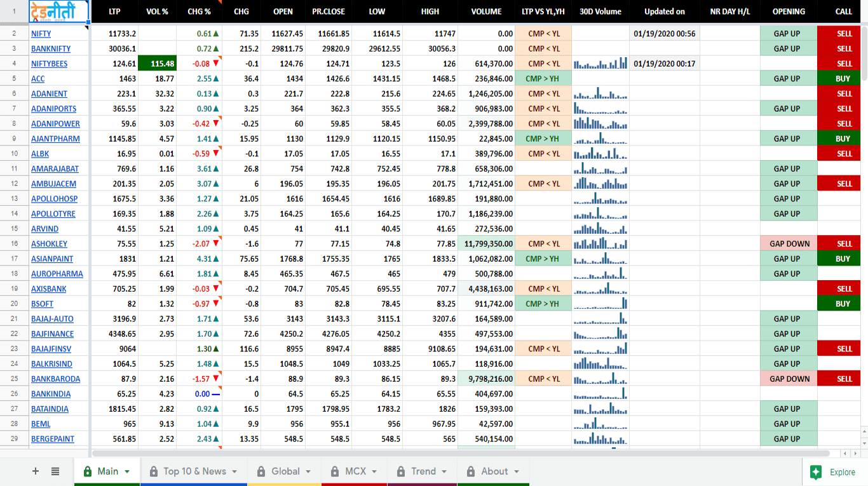Select the 01/19/2020 00:56 updated cell
868x486 pixels.
(x=664, y=34)
